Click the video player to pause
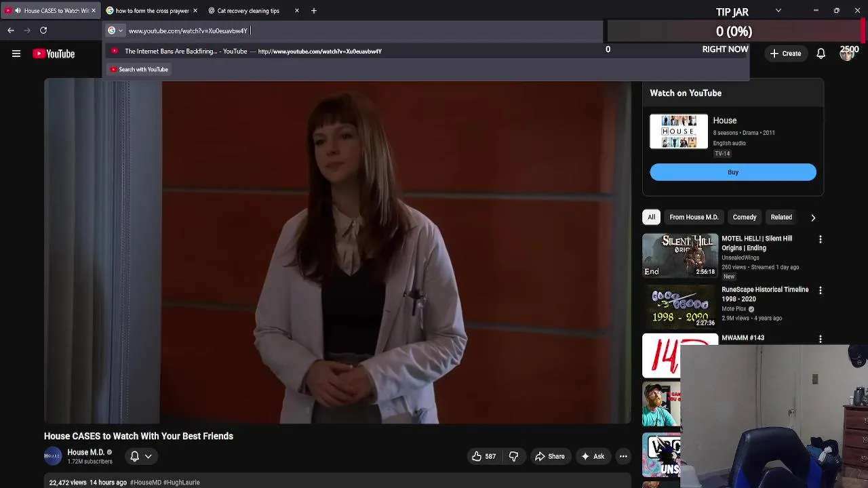Image resolution: width=868 pixels, height=488 pixels. tap(338, 252)
